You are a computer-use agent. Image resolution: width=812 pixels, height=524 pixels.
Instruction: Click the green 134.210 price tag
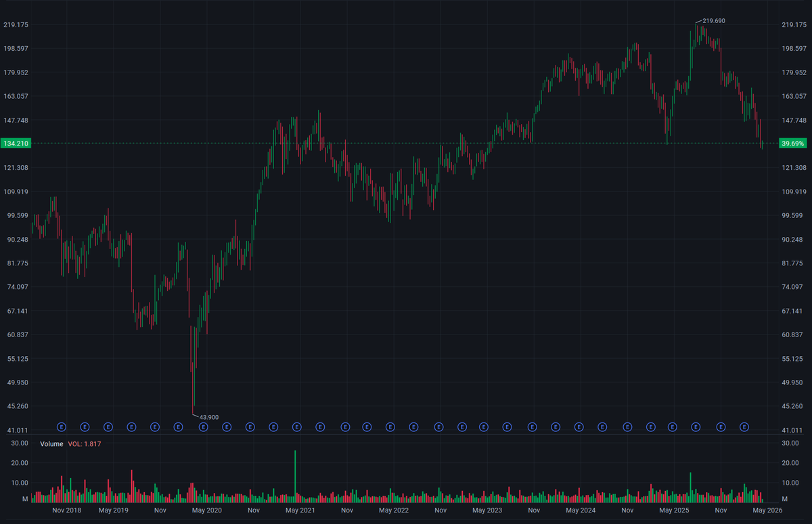[x=15, y=144]
